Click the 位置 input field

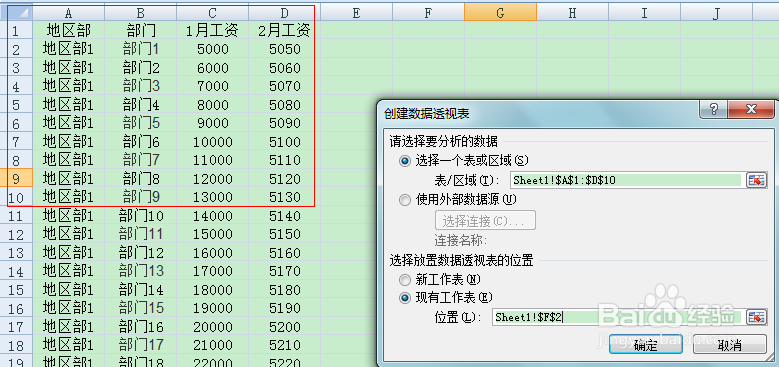(618, 317)
